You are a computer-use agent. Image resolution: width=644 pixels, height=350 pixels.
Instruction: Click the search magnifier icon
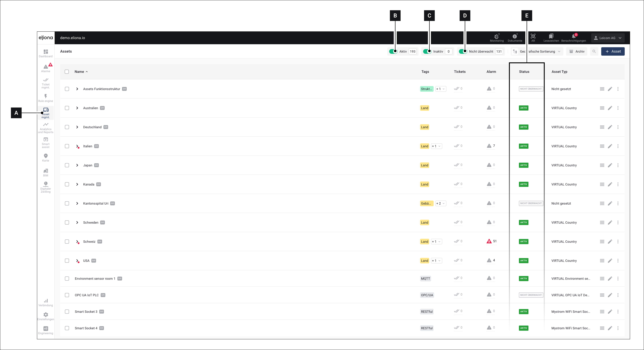click(594, 51)
